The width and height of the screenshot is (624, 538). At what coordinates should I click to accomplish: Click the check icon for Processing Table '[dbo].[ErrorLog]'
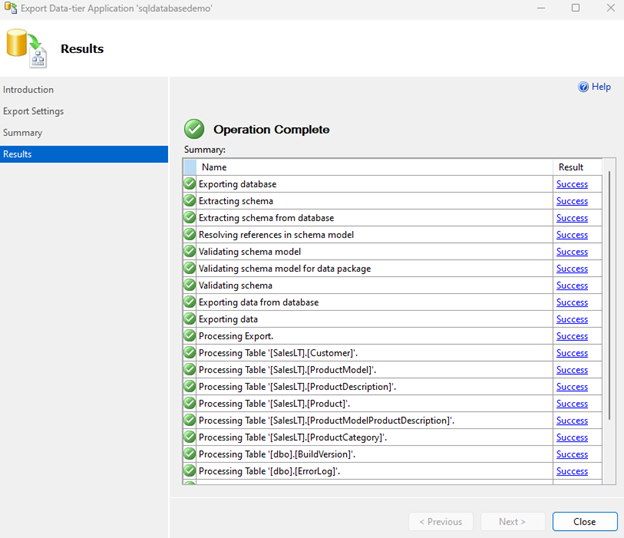point(190,471)
